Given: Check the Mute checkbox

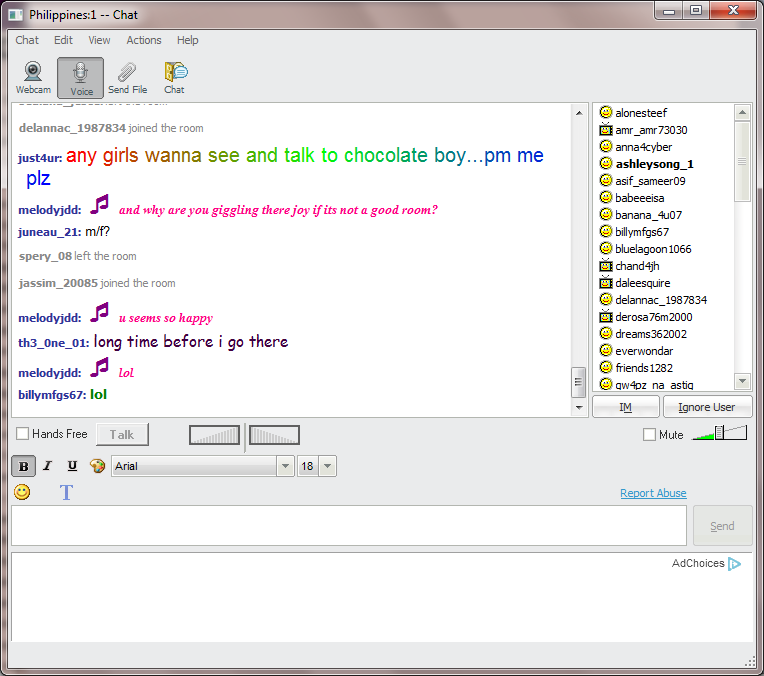Looking at the screenshot, I should pos(649,434).
